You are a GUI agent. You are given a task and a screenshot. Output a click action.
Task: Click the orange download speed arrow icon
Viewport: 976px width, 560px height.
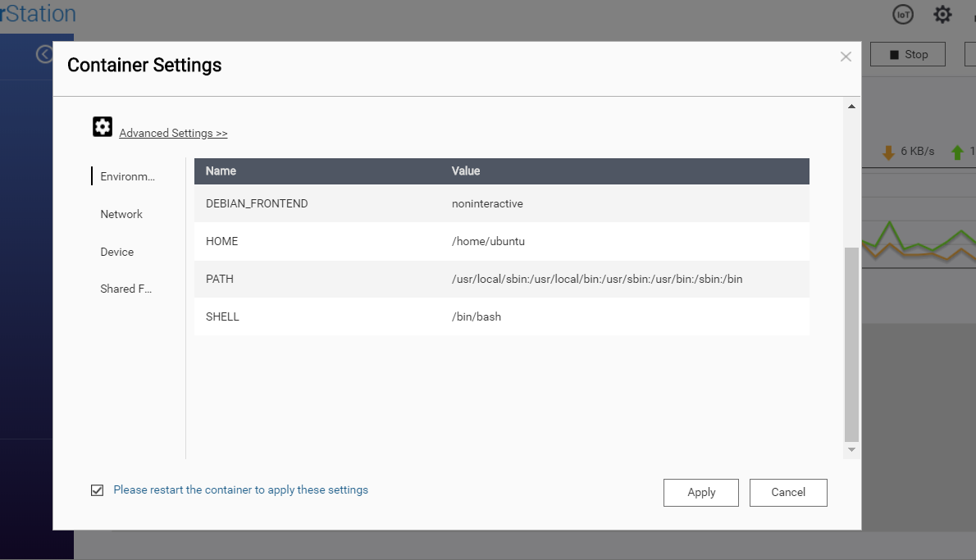tap(891, 151)
